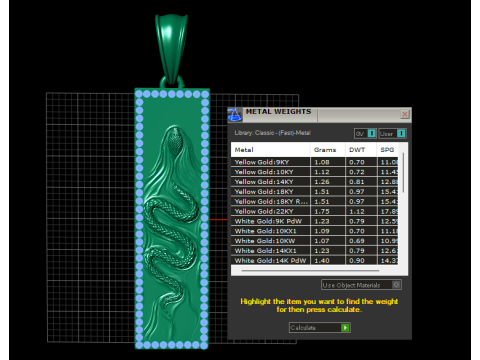
Task: Click the 1.26 grams value for 14KY
Action: (x=322, y=182)
